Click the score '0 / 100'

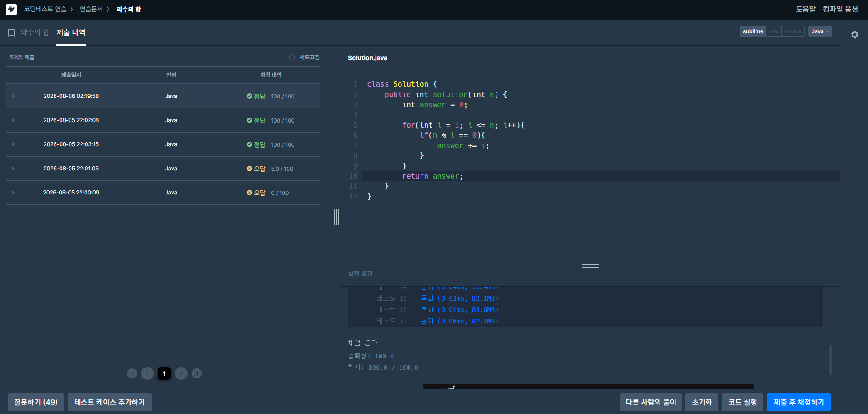(x=280, y=193)
